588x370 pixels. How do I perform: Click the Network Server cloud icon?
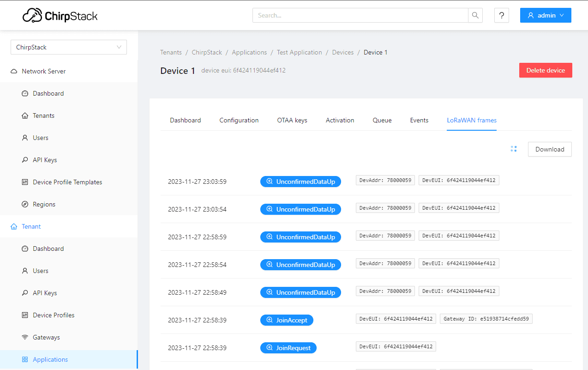click(14, 71)
